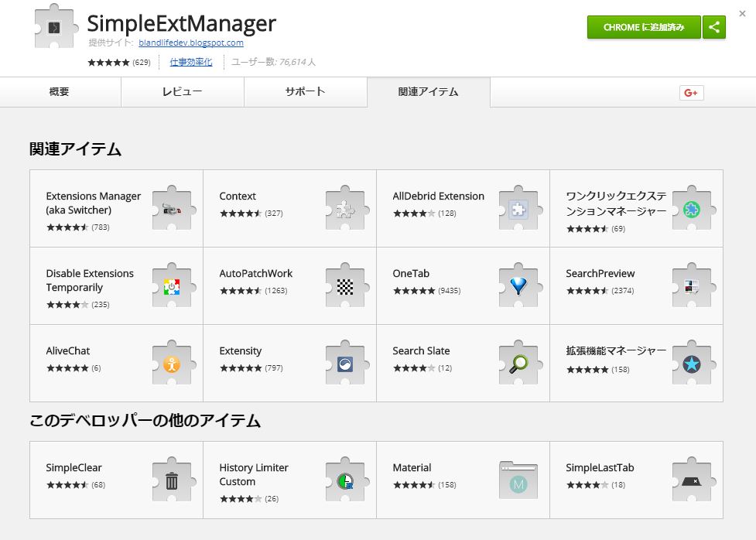
Task: Click the AutoPatchWork checkerboard icon
Action: 347,285
